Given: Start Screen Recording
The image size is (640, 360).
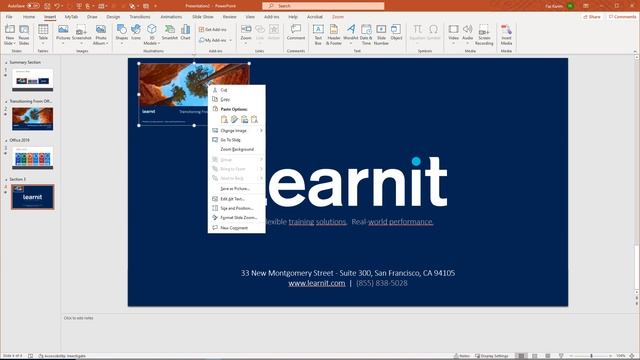Looking at the screenshot, I should click(x=484, y=35).
